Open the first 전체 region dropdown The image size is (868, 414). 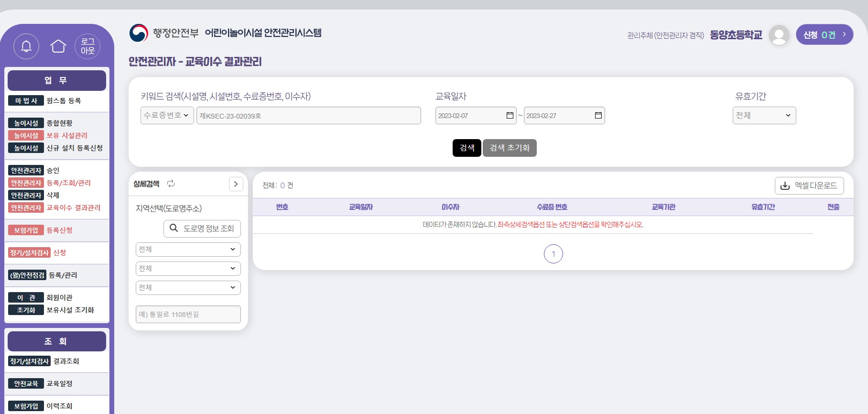click(x=188, y=250)
